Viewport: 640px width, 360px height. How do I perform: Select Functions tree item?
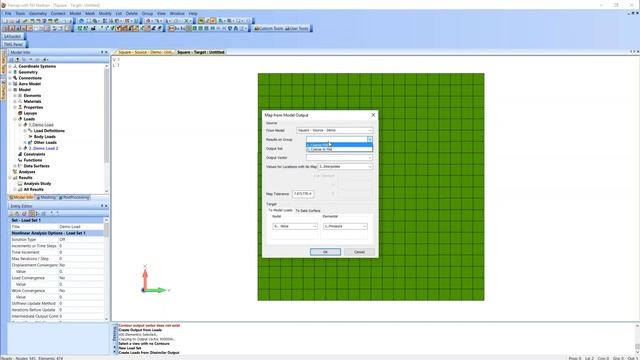[33, 160]
